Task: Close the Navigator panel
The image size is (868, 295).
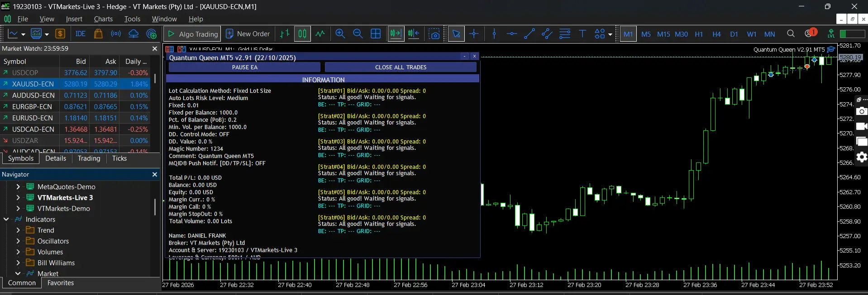Action: tap(155, 174)
